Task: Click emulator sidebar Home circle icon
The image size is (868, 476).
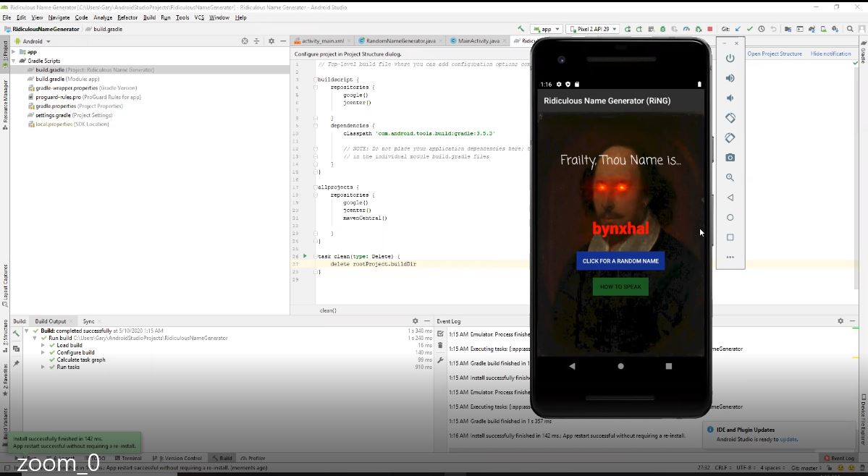Action: coord(730,217)
